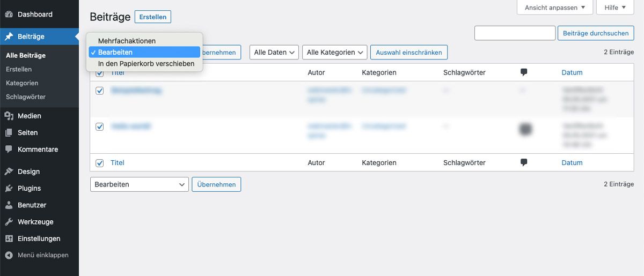Image resolution: width=644 pixels, height=276 pixels.
Task: Click Autor column header text
Action: [x=316, y=72]
